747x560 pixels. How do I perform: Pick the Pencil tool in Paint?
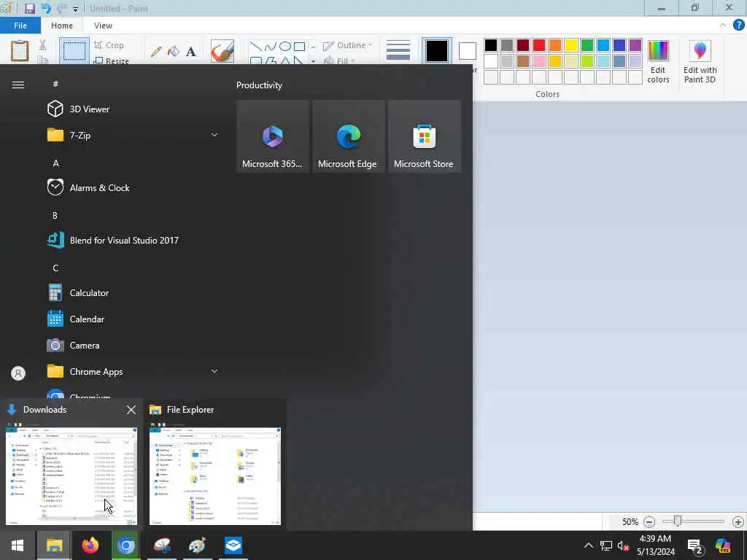coord(156,52)
